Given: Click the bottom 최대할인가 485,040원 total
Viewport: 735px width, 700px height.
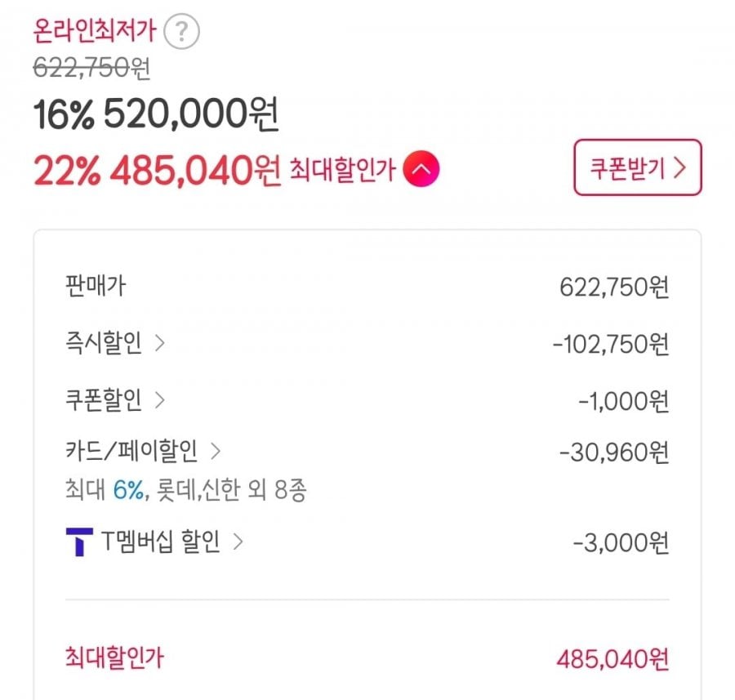Looking at the screenshot, I should pyautogui.click(x=612, y=658).
